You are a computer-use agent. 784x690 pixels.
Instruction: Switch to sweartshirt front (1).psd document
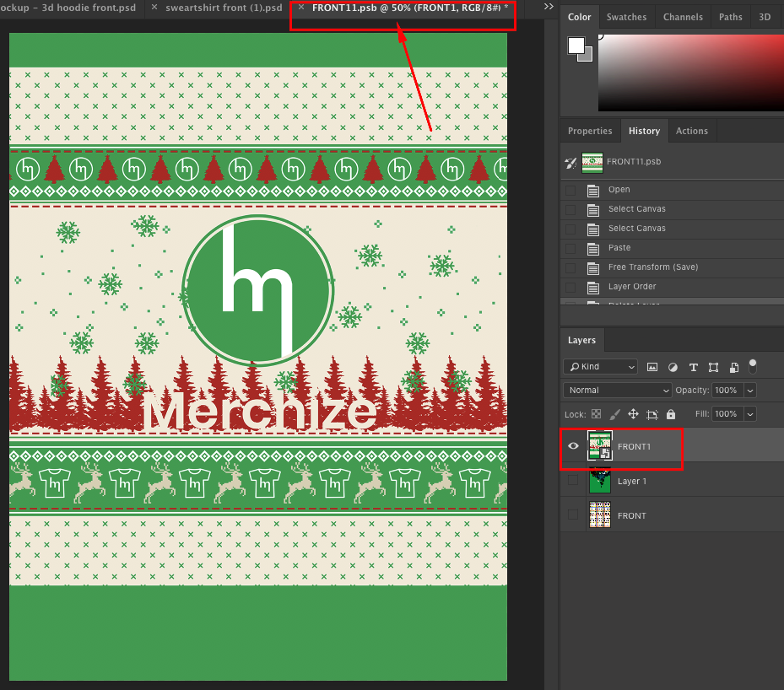pyautogui.click(x=224, y=8)
